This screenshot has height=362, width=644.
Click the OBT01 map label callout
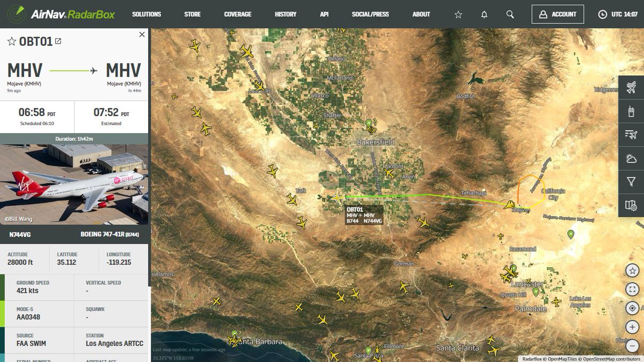364,215
